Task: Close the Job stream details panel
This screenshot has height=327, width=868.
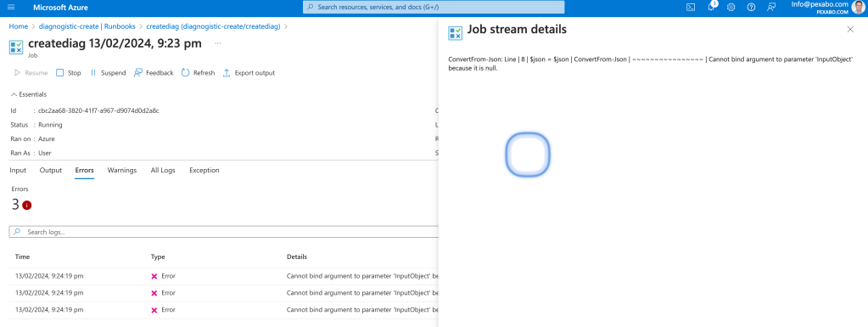Action: click(850, 30)
